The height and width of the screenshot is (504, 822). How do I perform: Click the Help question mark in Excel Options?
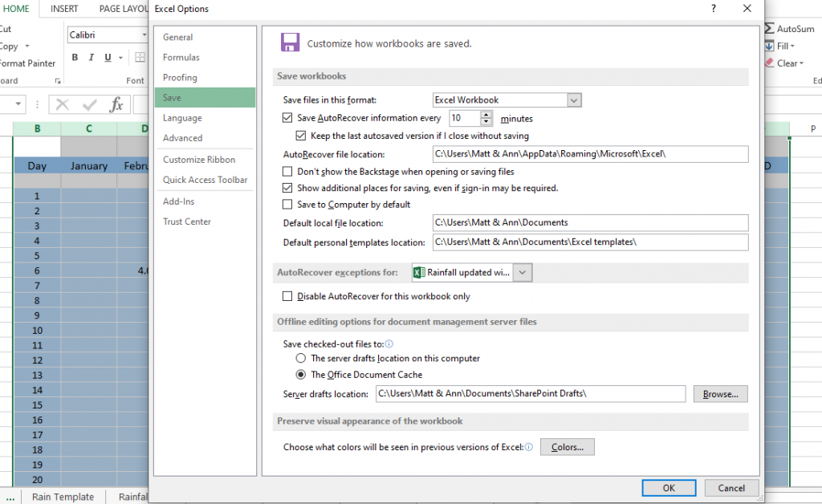714,8
